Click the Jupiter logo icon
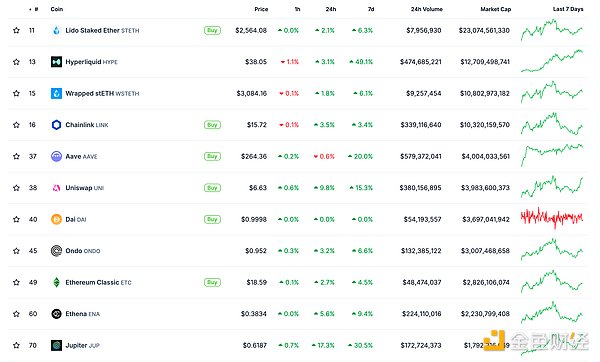The width and height of the screenshot is (600, 362). pyautogui.click(x=56, y=345)
